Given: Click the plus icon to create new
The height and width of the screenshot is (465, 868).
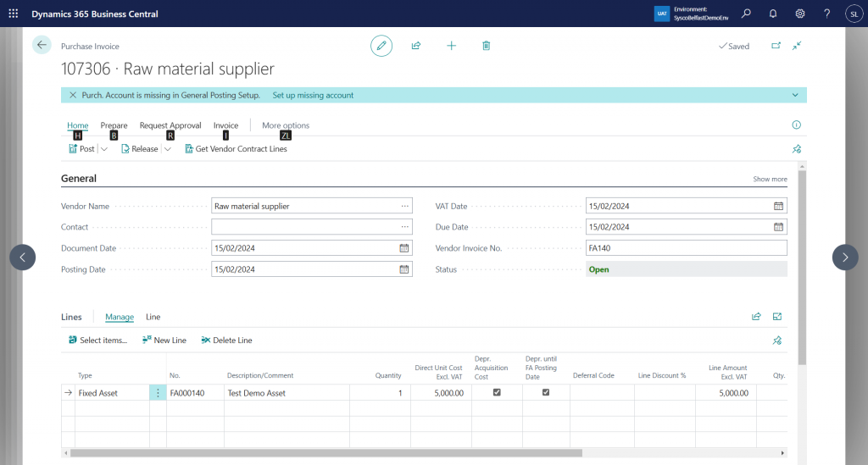Looking at the screenshot, I should pyautogui.click(x=451, y=46).
